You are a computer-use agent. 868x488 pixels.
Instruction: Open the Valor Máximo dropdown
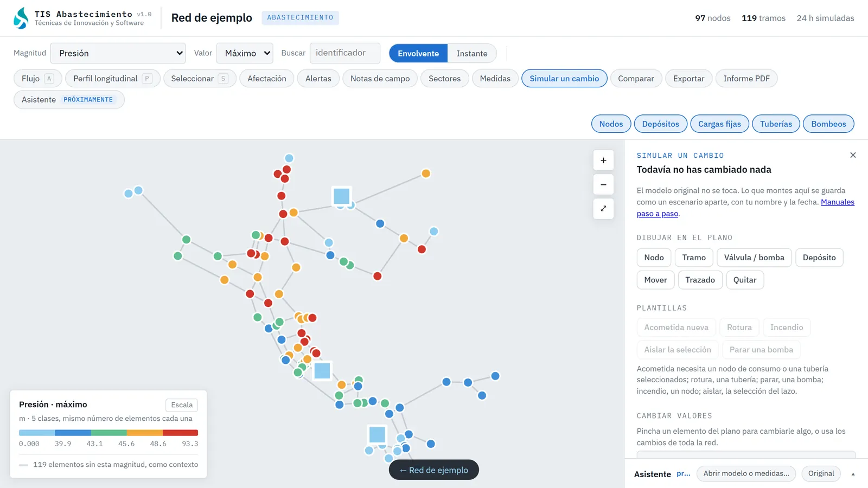tap(245, 53)
